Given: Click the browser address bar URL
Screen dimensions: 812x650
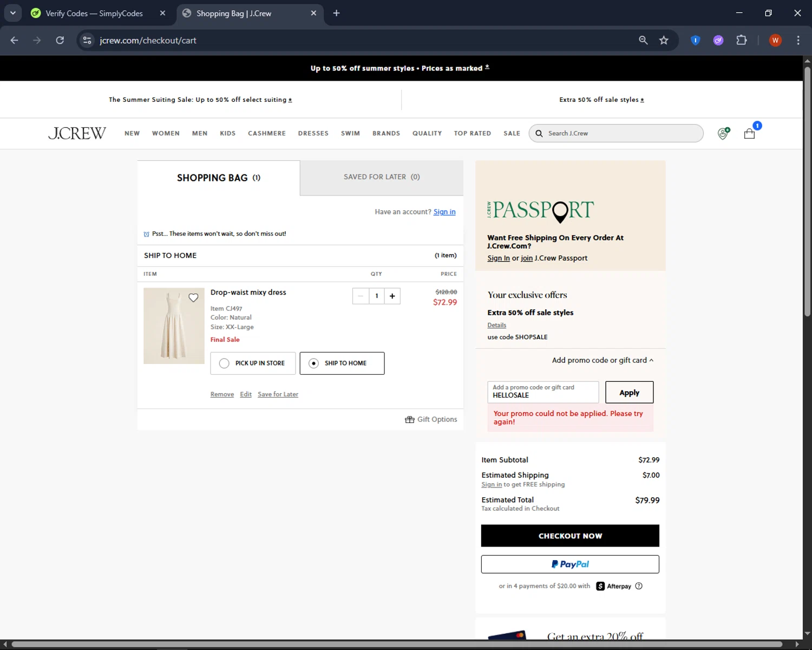Looking at the screenshot, I should (148, 40).
